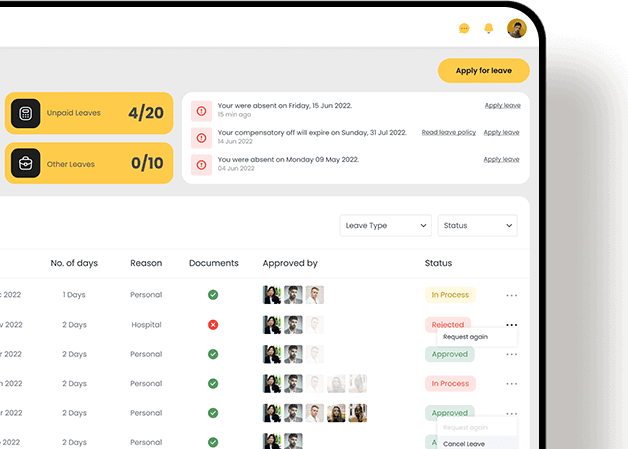Click red rejected document icon in Hospital row

pos(213,325)
